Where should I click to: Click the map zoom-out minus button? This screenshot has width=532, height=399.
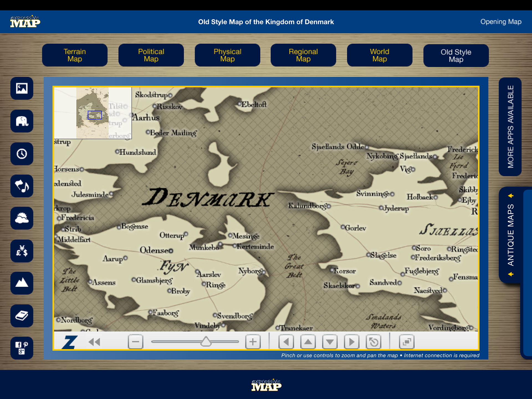pos(135,342)
